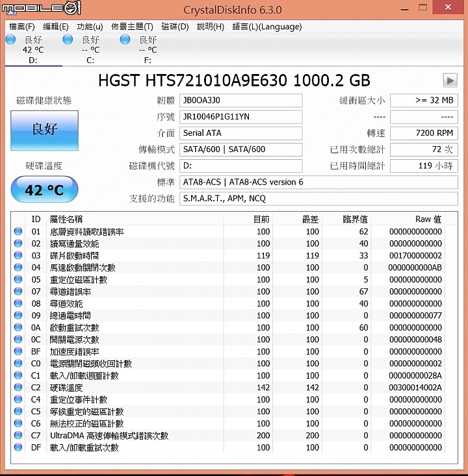Click status orb of attribute 08
468x476 pixels.
pyautogui.click(x=18, y=303)
